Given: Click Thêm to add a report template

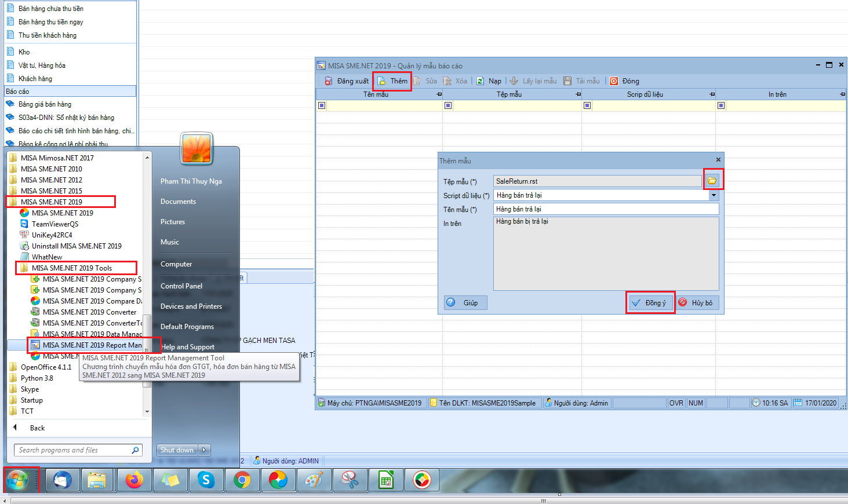Looking at the screenshot, I should click(392, 81).
